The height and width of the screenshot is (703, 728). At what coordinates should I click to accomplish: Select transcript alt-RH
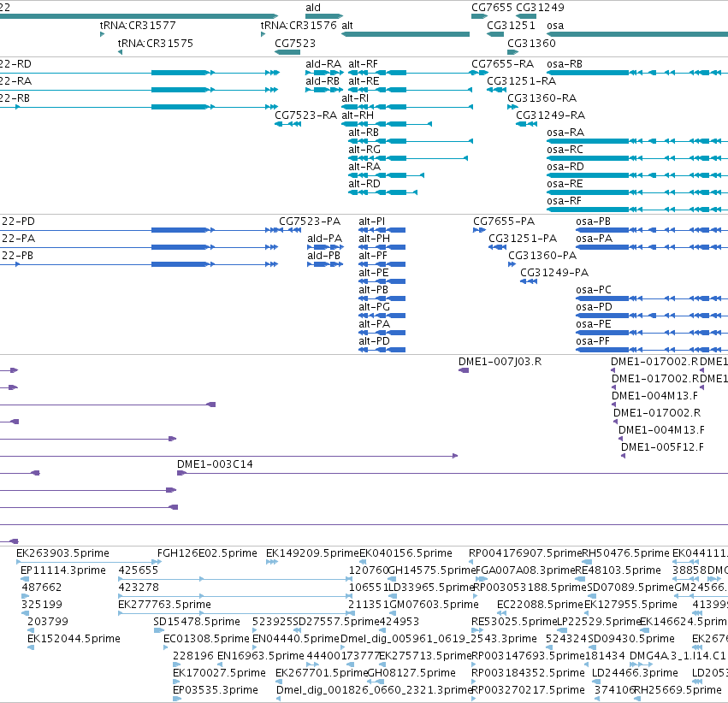click(x=358, y=115)
